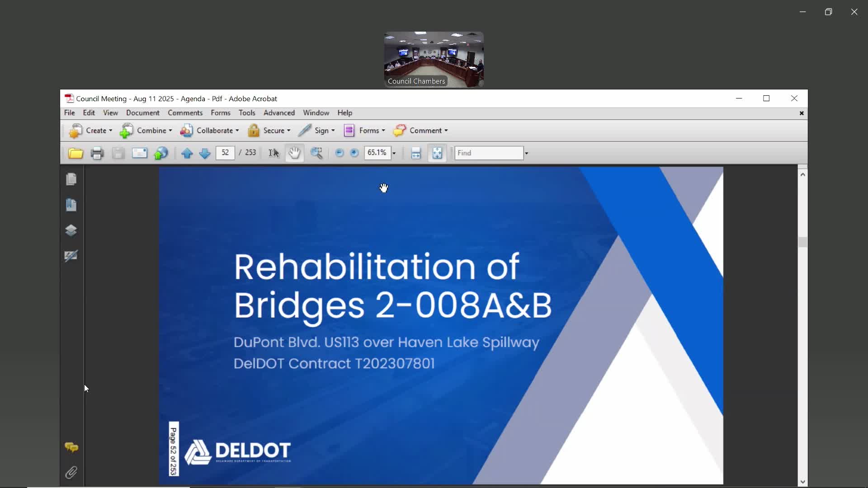Click the Council Chambers video thumbnail
868x488 pixels.
[x=434, y=59]
